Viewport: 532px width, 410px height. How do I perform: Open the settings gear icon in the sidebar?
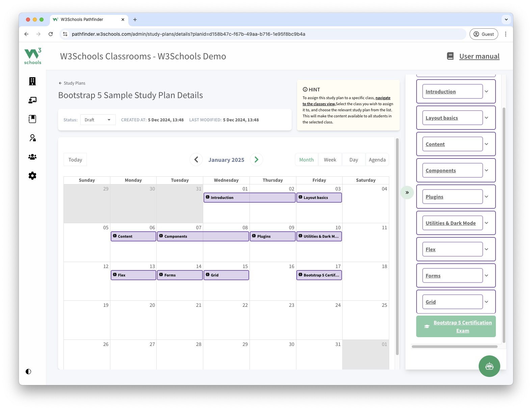click(32, 176)
